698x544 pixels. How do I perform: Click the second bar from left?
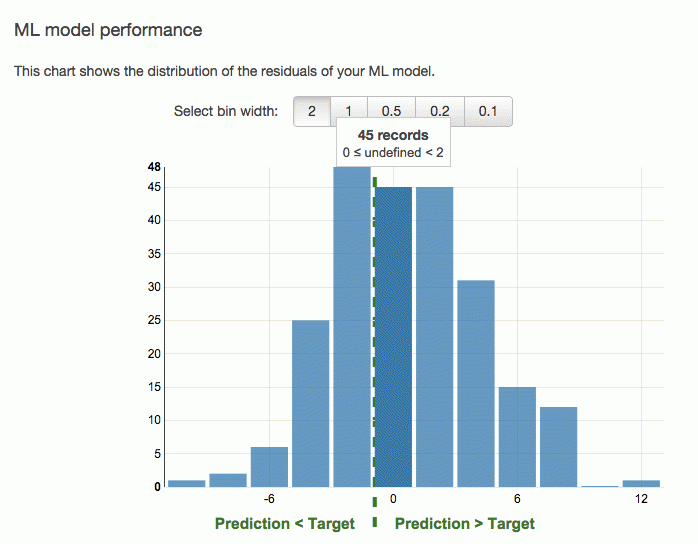228,480
